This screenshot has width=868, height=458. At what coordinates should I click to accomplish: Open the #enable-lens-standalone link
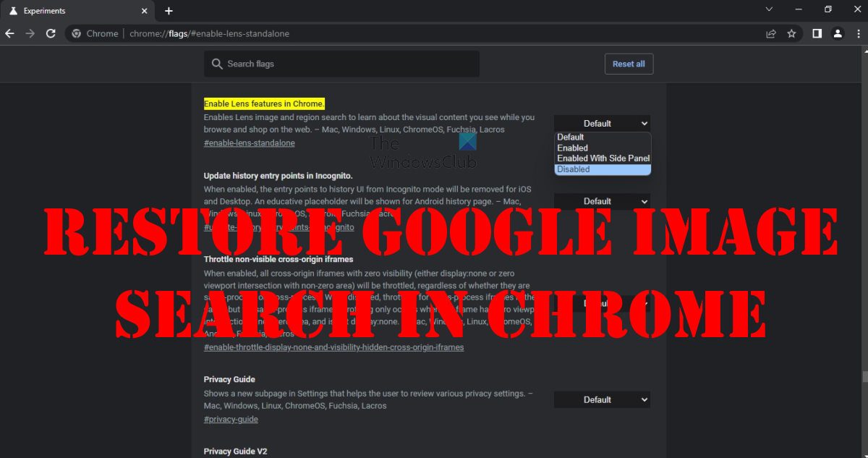[249, 143]
